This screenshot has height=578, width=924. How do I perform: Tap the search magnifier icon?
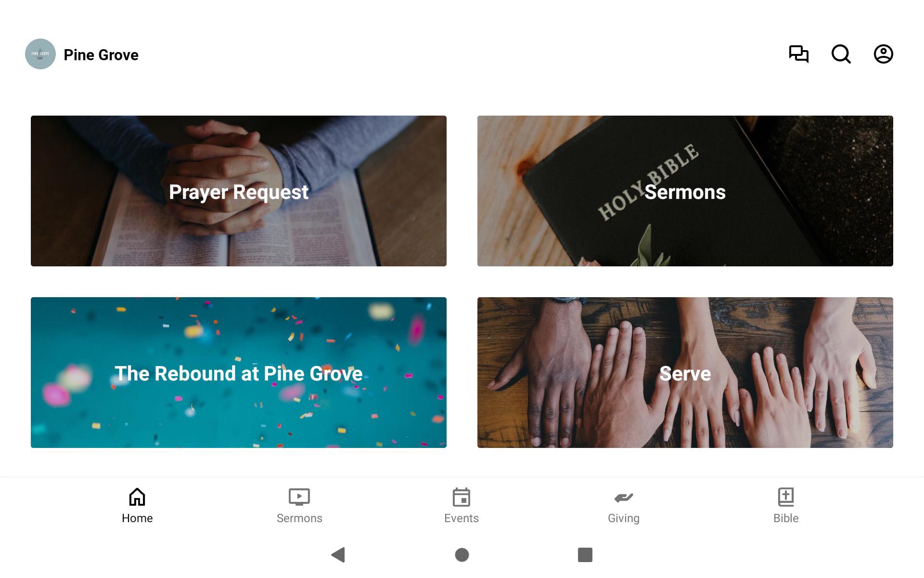(841, 54)
